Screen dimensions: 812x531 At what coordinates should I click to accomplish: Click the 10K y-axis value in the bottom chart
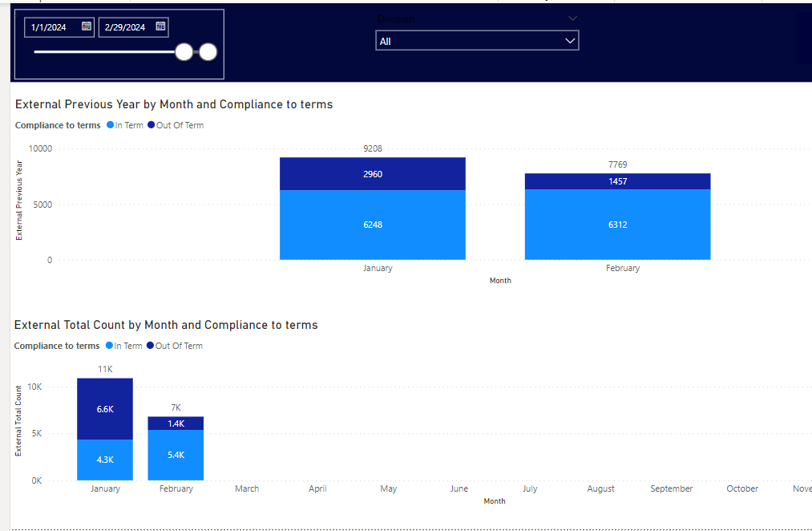click(x=34, y=387)
